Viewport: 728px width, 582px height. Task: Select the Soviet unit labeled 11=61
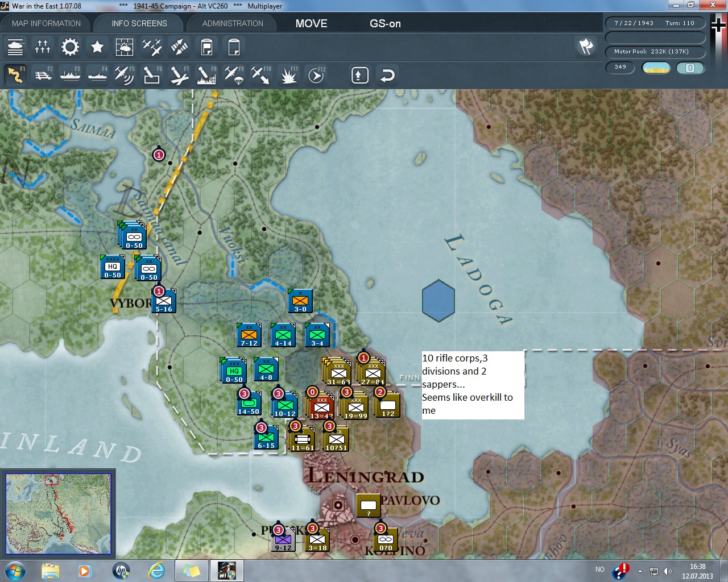302,438
